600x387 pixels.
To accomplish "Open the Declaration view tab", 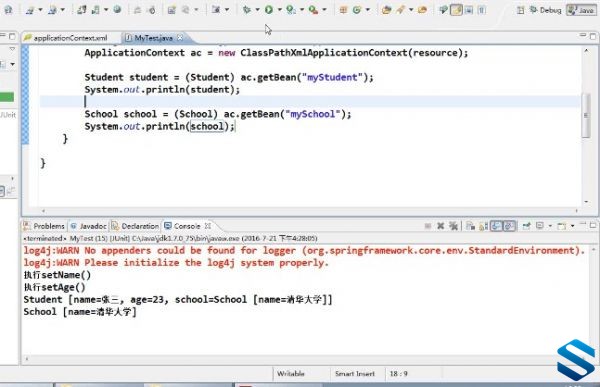I will tap(135, 226).
